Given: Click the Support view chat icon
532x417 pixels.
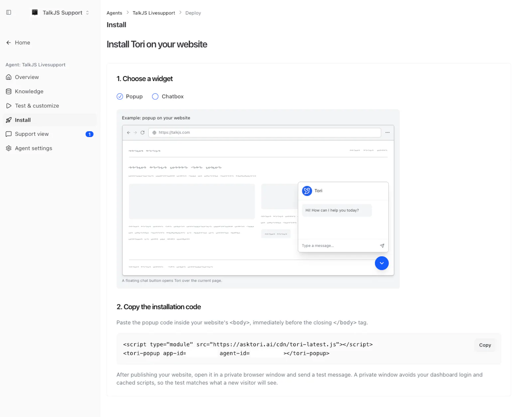Looking at the screenshot, I should pos(9,134).
